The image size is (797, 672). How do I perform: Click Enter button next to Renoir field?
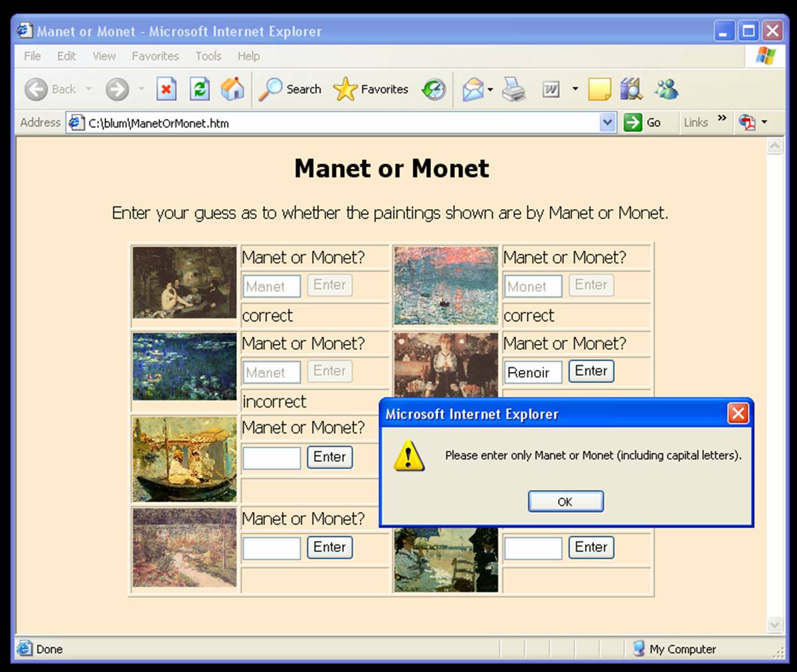point(591,371)
